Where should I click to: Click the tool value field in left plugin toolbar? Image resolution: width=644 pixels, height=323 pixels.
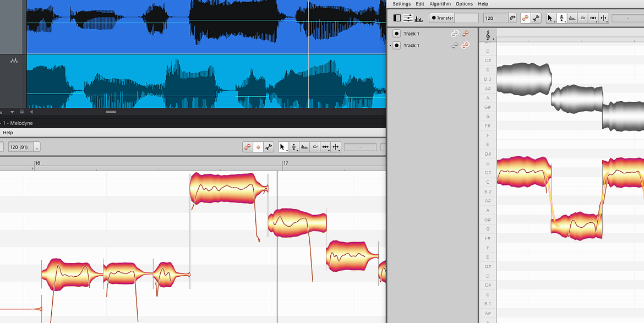(360, 147)
